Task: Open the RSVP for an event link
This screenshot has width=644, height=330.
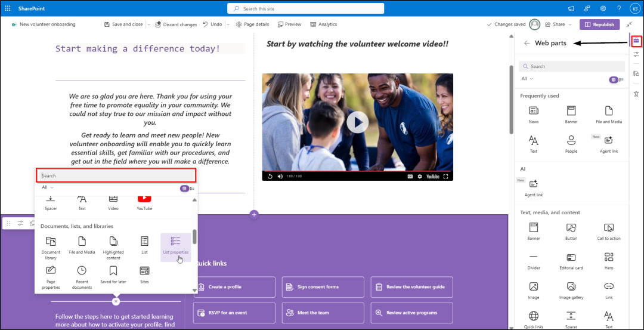Action: [x=234, y=313]
